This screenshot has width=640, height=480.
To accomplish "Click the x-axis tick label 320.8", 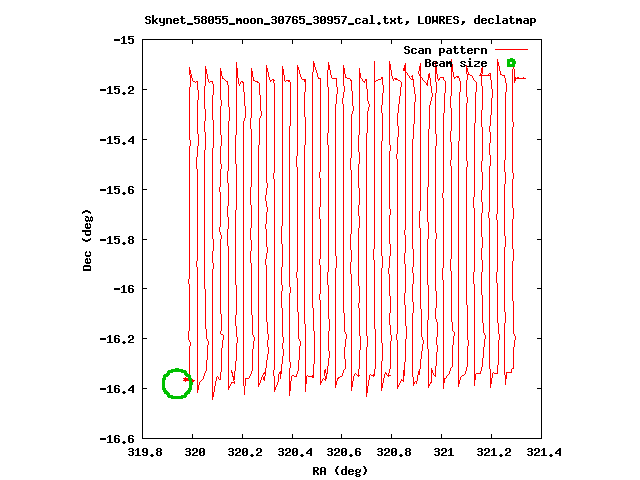I will [394, 452].
